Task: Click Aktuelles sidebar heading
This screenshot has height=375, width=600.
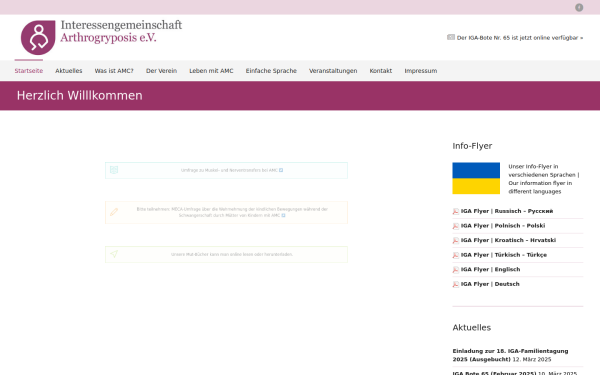Action: click(x=471, y=328)
